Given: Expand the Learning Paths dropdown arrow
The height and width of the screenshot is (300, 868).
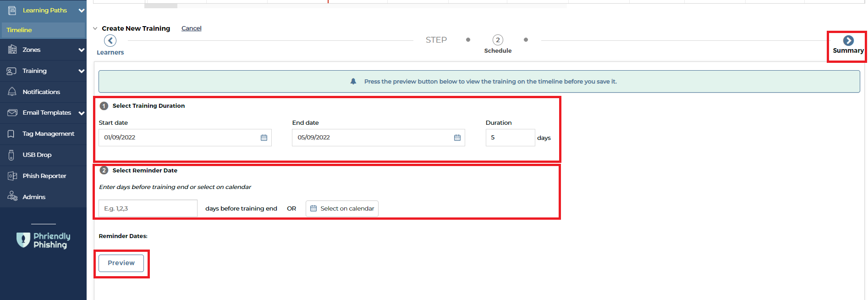Looking at the screenshot, I should (82, 10).
